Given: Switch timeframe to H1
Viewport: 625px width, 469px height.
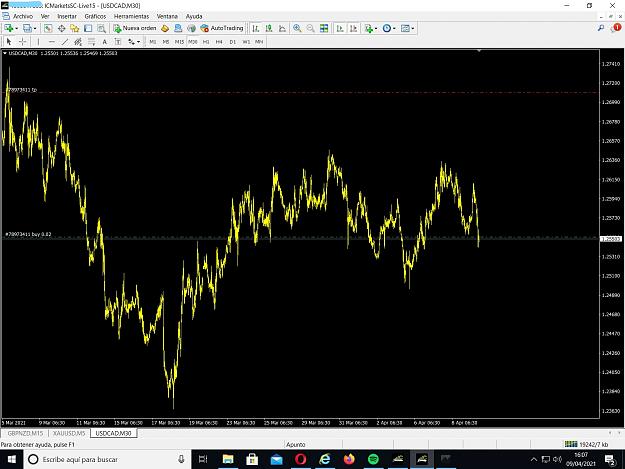Looking at the screenshot, I should pos(206,41).
